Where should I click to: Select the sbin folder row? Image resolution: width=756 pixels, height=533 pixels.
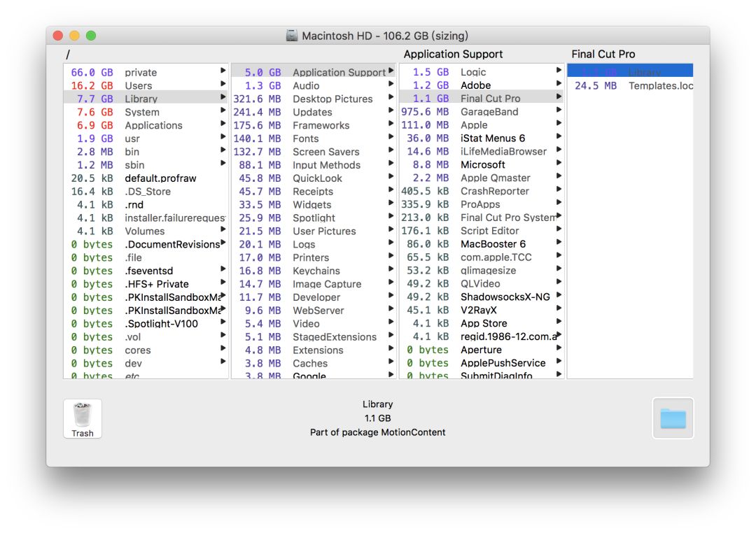pos(146,165)
